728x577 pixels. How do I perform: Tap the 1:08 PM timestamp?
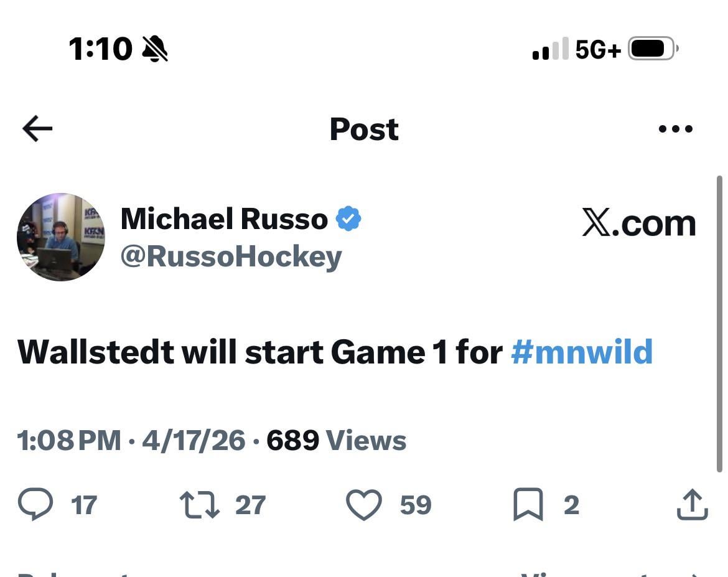point(69,441)
